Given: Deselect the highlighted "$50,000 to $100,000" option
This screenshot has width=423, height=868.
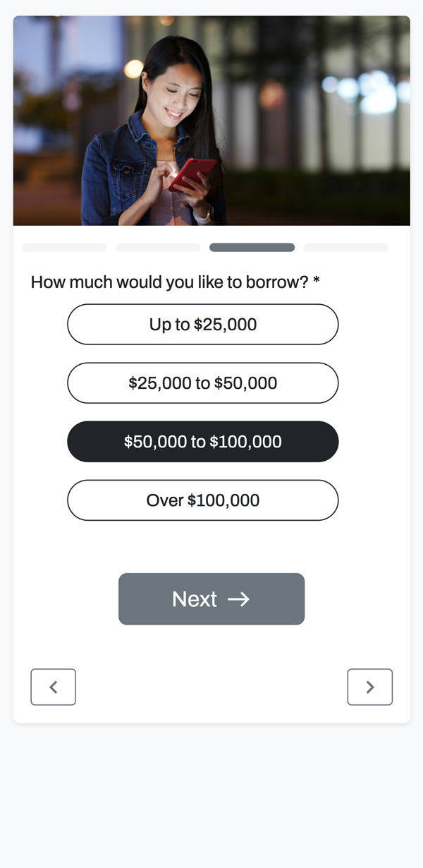Looking at the screenshot, I should pyautogui.click(x=203, y=442).
